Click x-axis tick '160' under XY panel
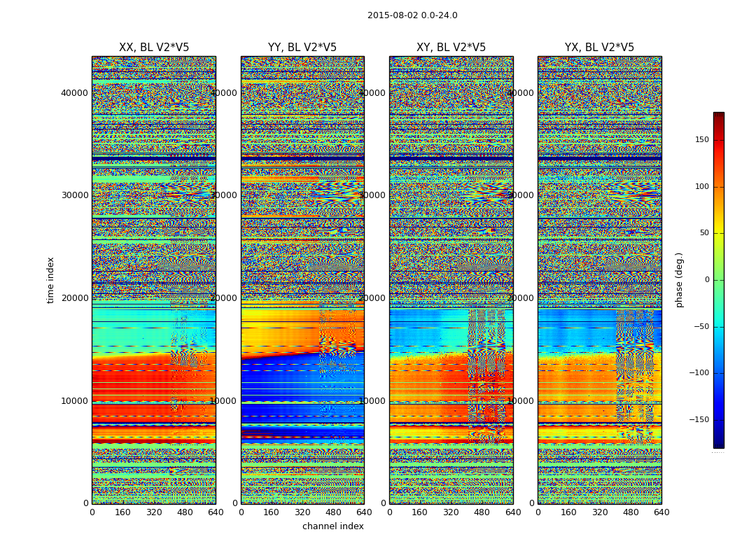 point(420,512)
